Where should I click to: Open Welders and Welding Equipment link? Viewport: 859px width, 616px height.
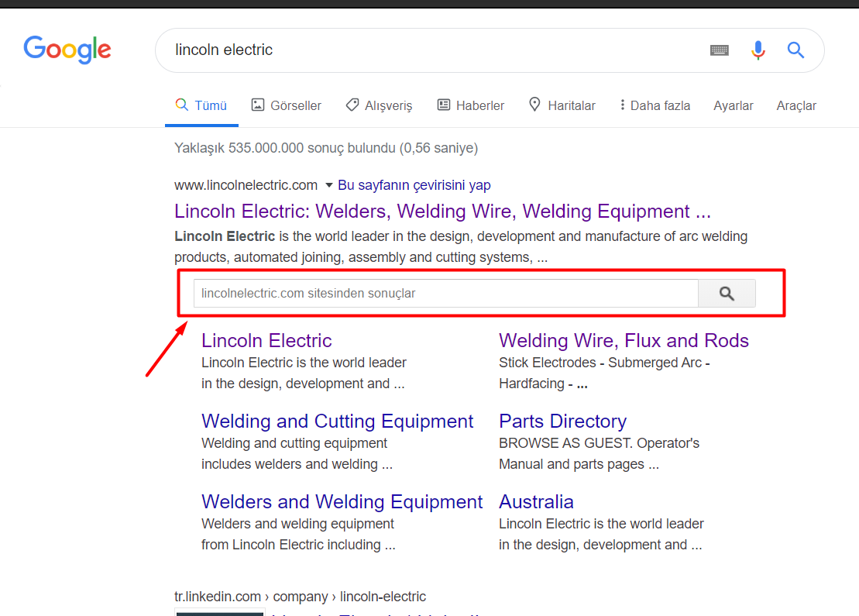pyautogui.click(x=342, y=501)
